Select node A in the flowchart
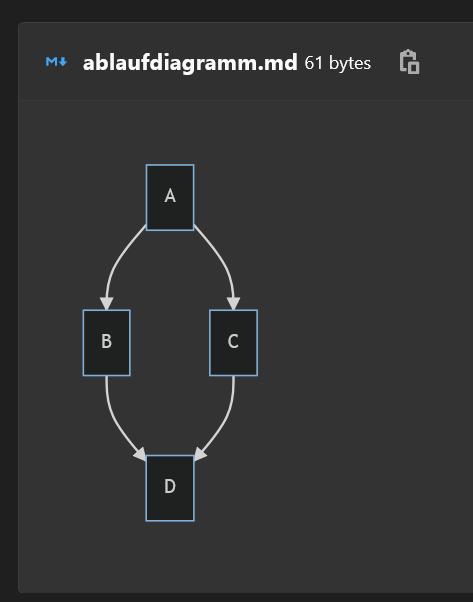 pos(170,197)
